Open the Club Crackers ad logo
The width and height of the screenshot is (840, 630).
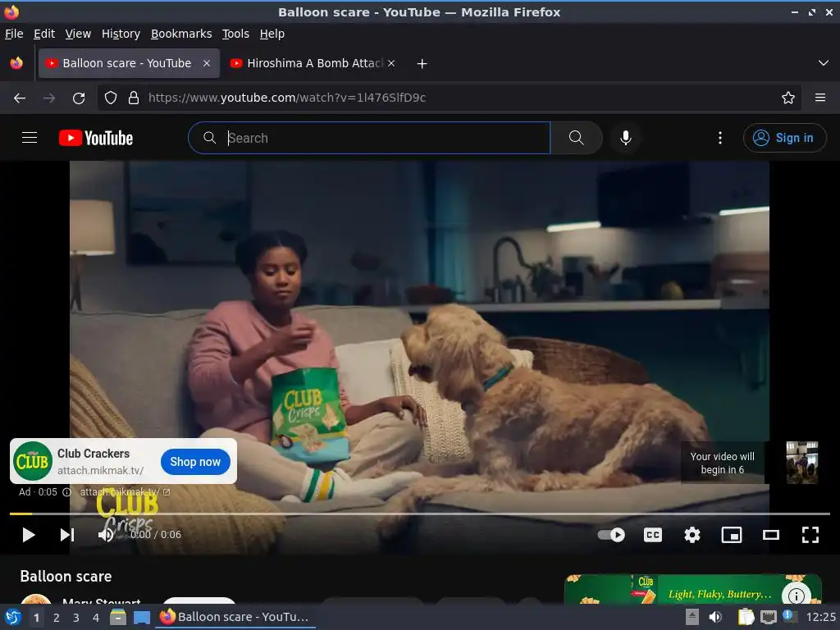32,461
